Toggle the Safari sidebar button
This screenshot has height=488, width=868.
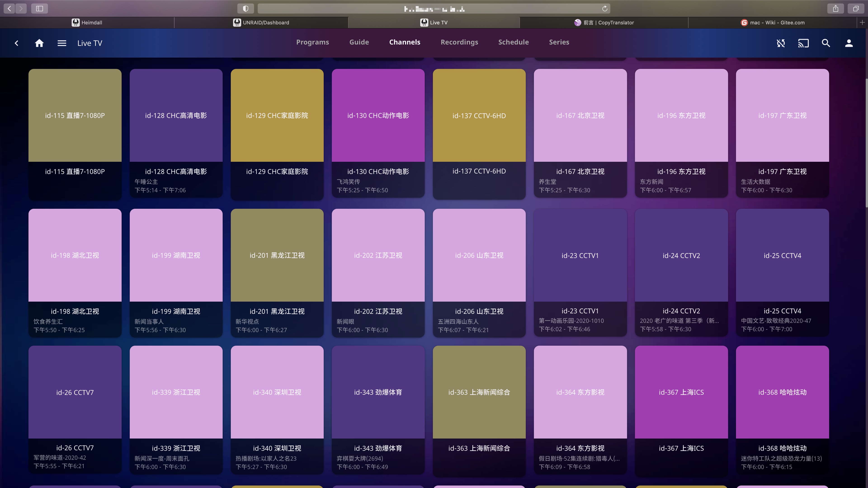coord(39,8)
